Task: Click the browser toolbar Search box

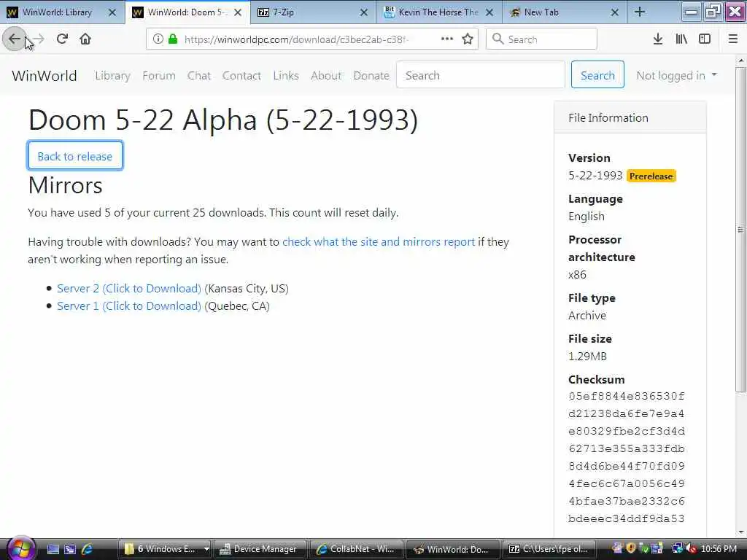Action: pyautogui.click(x=541, y=39)
